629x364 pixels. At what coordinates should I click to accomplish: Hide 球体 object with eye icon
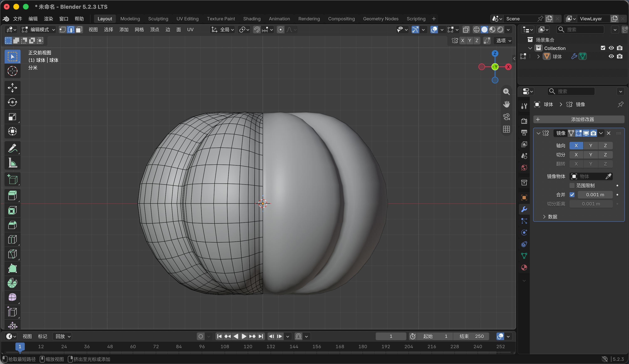(611, 56)
